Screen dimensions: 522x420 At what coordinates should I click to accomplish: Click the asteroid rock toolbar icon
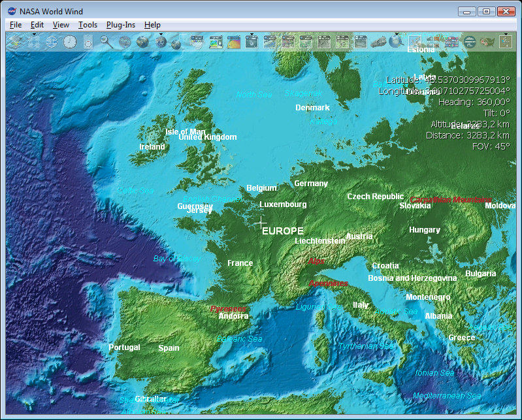(378, 42)
